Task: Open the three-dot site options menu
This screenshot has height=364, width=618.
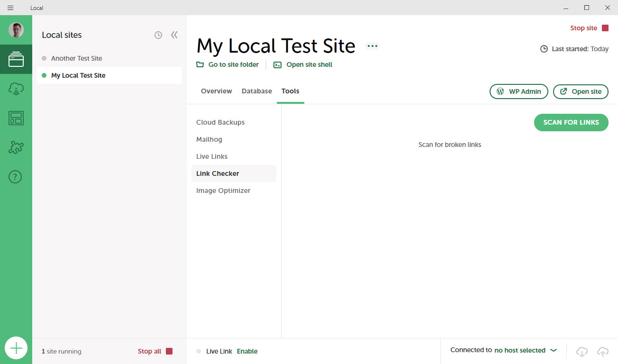Action: tap(373, 46)
